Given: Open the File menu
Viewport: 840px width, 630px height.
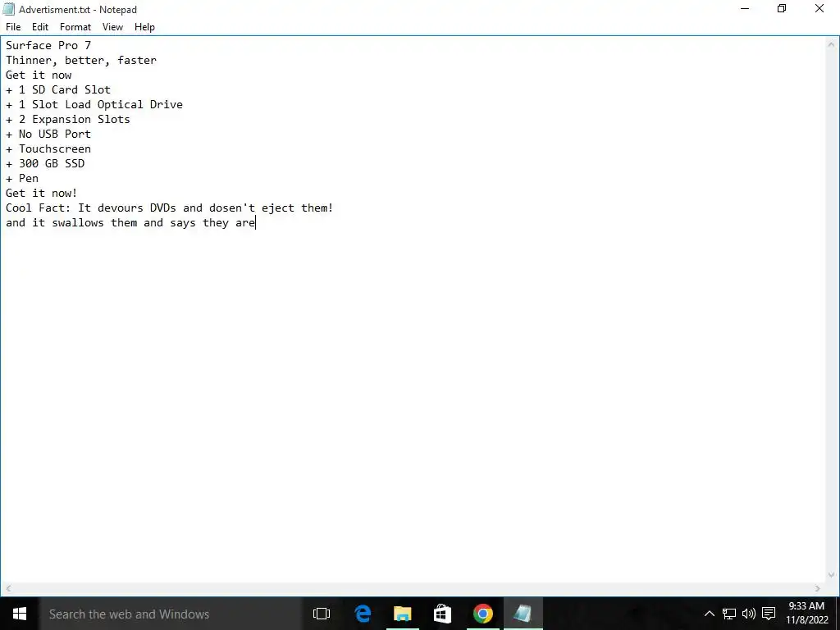Looking at the screenshot, I should point(13,27).
